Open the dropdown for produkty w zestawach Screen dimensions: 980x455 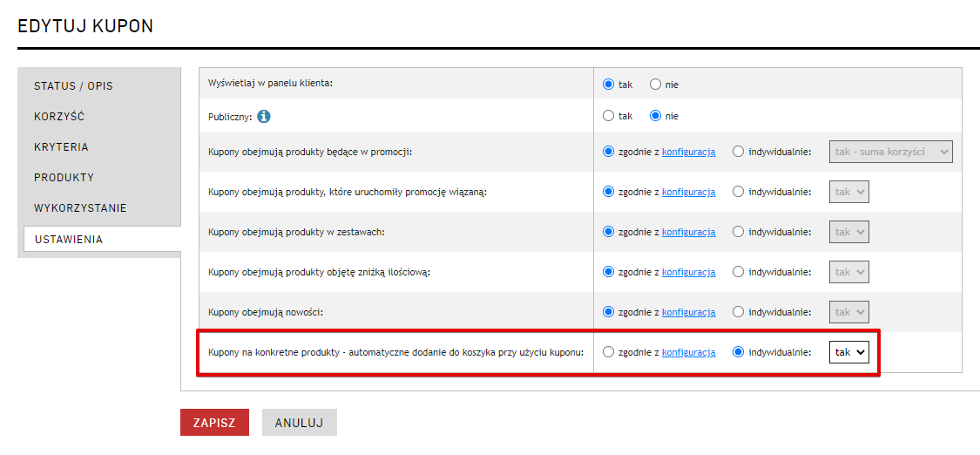pyautogui.click(x=848, y=232)
